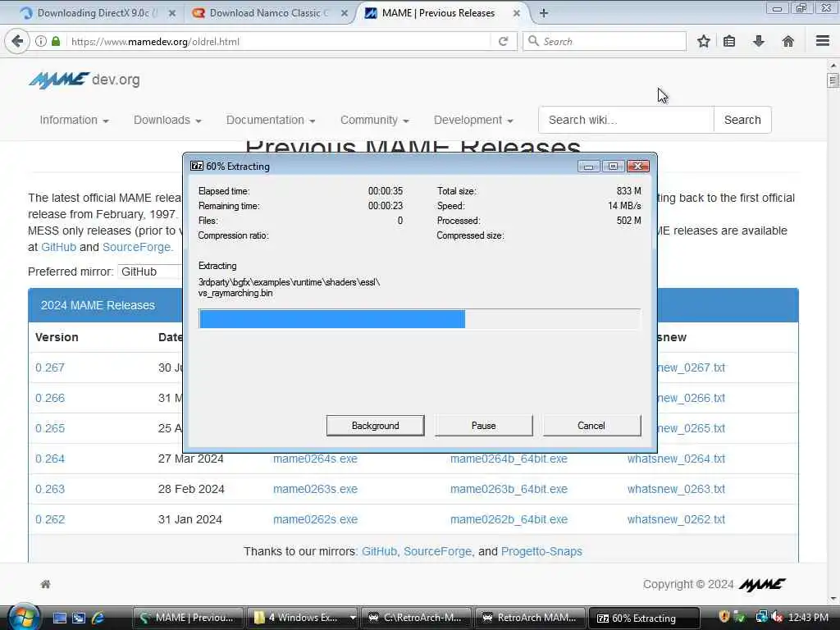
Task: Close the Download Namco Classic tab
Action: (345, 13)
